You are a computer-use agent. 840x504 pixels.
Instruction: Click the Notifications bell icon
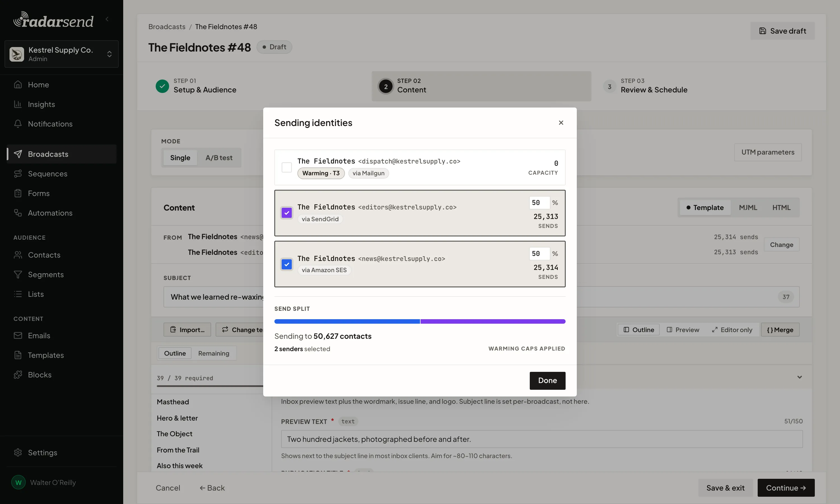pos(18,124)
